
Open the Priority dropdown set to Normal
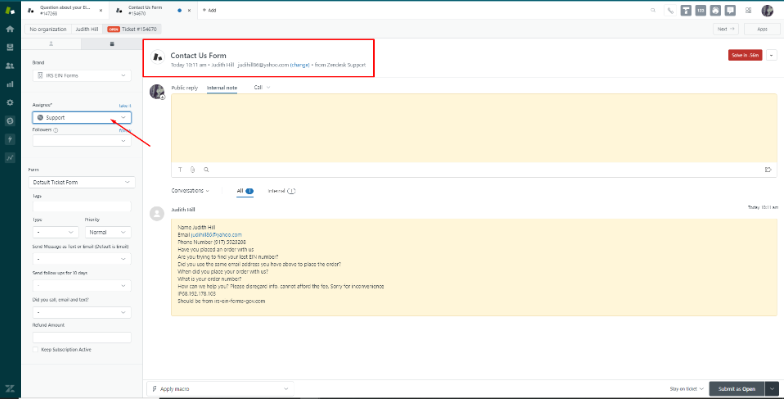[x=108, y=232]
